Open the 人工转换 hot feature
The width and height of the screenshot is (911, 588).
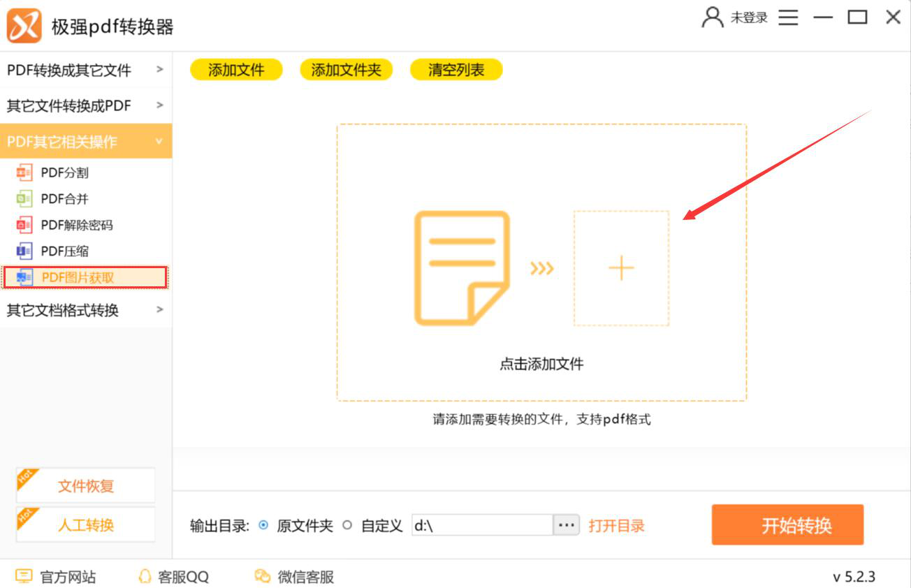85,524
